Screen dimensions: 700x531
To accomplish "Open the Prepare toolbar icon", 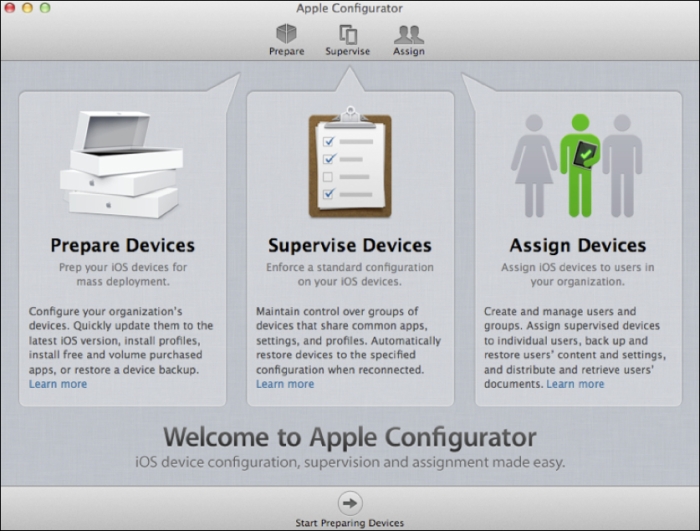I will 286,40.
